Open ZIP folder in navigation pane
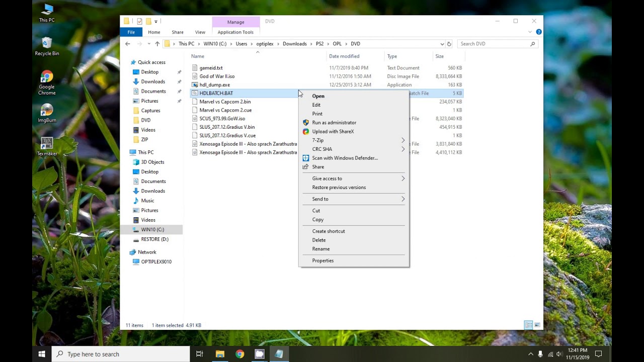This screenshot has height=362, width=644. [144, 139]
